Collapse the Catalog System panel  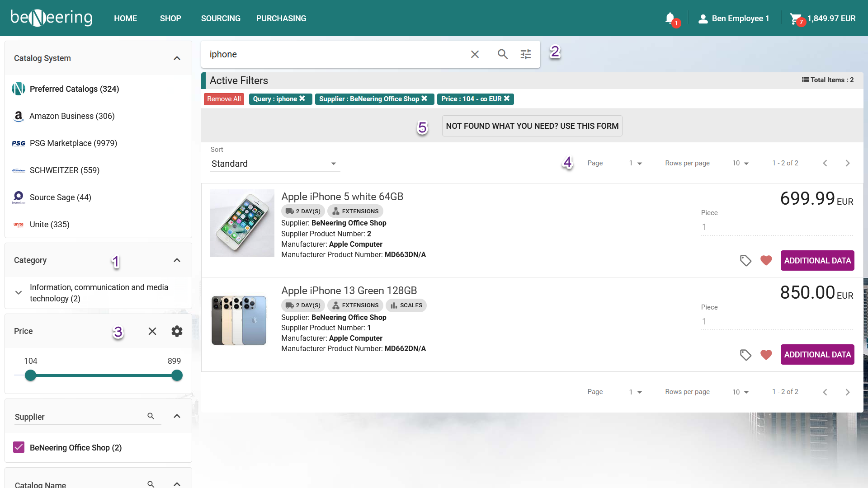177,58
